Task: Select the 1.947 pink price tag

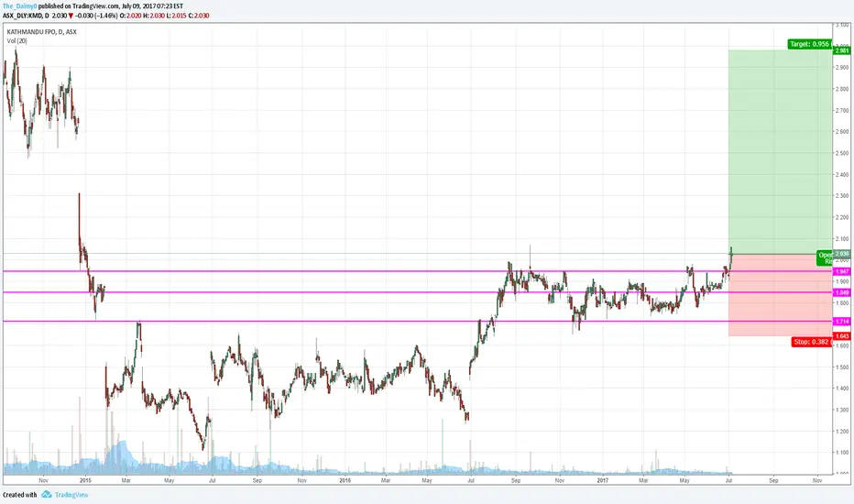Action: (x=841, y=271)
